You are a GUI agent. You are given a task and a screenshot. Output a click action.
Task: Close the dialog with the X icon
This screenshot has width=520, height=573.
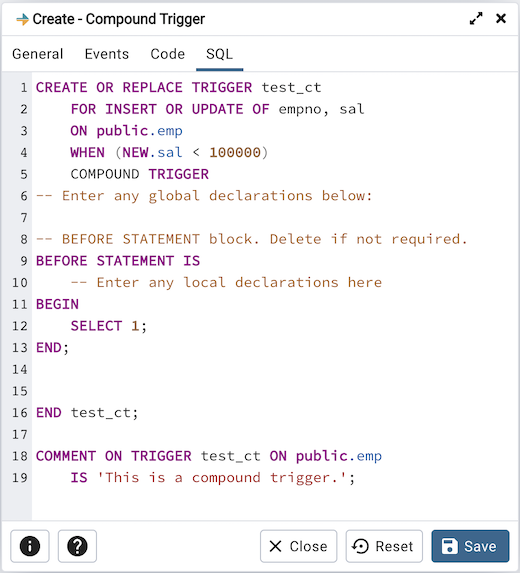point(501,18)
